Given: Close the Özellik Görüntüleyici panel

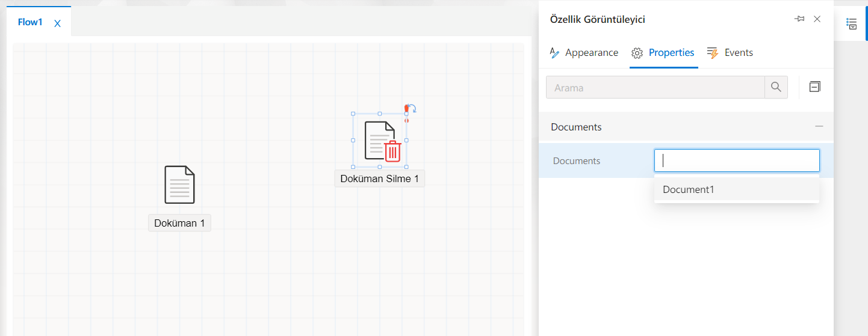Looking at the screenshot, I should click(x=817, y=19).
